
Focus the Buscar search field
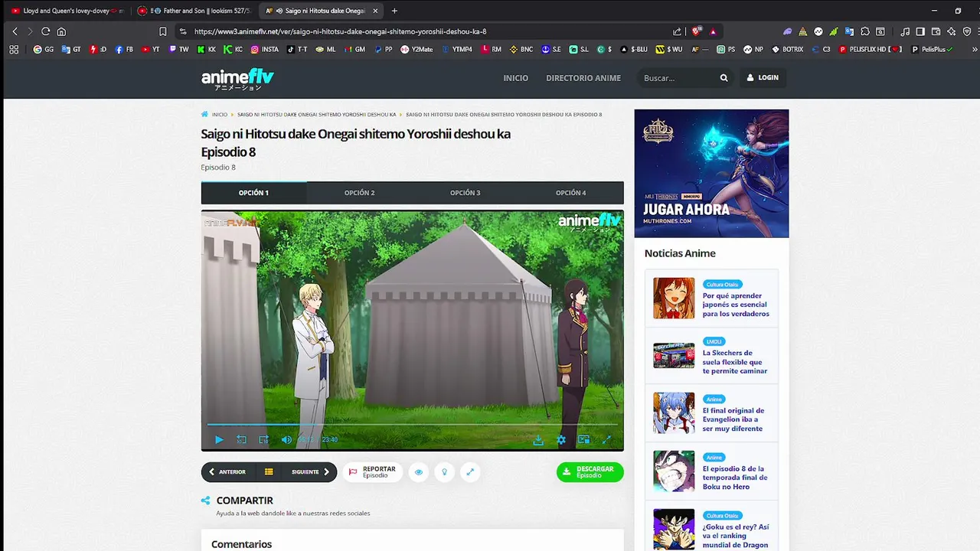click(x=678, y=78)
